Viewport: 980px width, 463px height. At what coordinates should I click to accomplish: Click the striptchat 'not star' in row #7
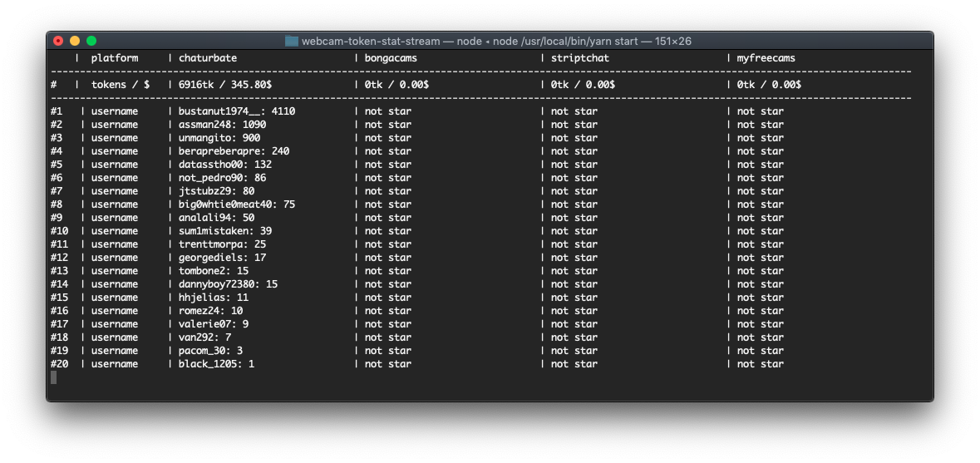tap(574, 191)
